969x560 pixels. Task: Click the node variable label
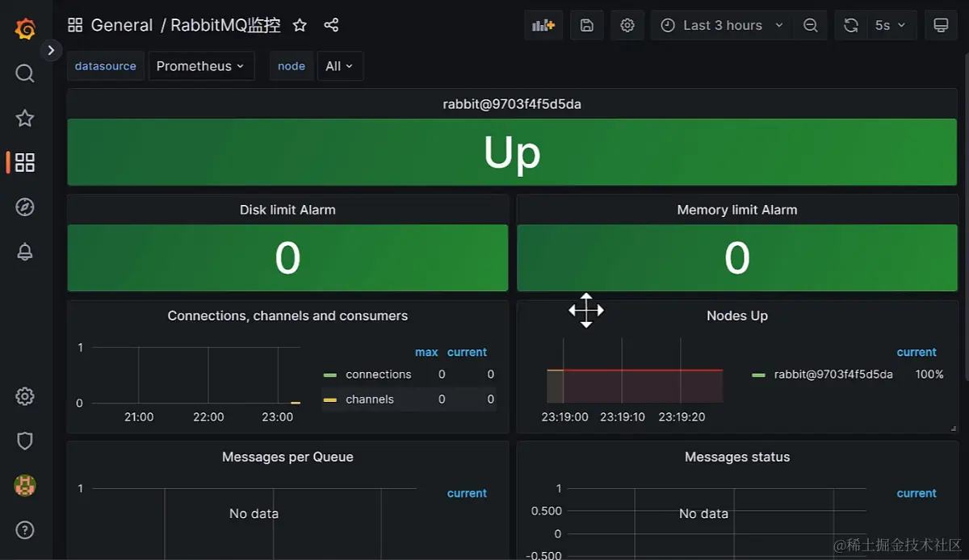[x=292, y=66]
